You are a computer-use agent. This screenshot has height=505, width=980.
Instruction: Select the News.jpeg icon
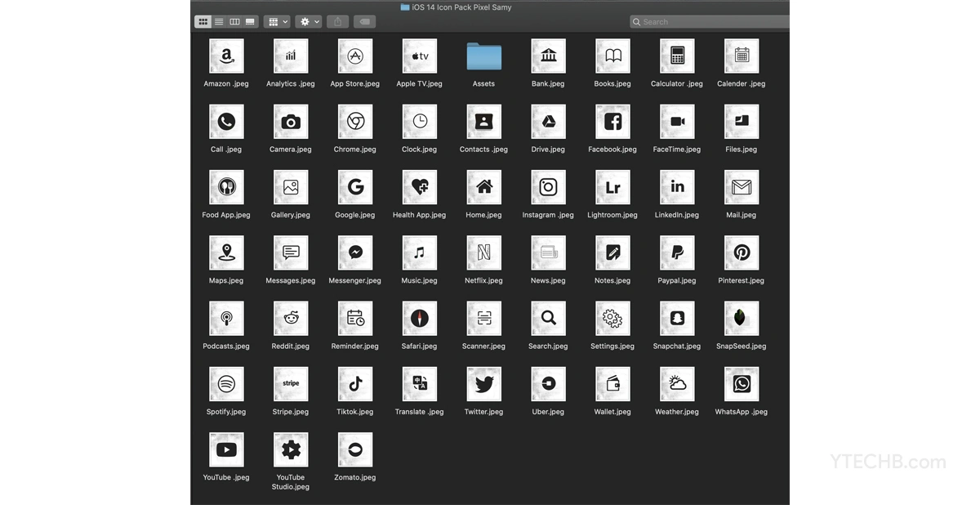[x=549, y=253]
